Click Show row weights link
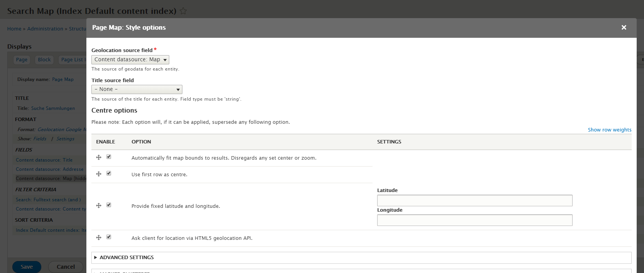The image size is (644, 273). [x=609, y=130]
